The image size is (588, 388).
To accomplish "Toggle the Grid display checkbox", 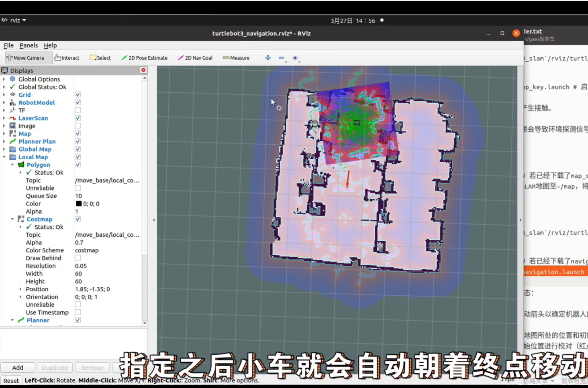I will (x=78, y=95).
